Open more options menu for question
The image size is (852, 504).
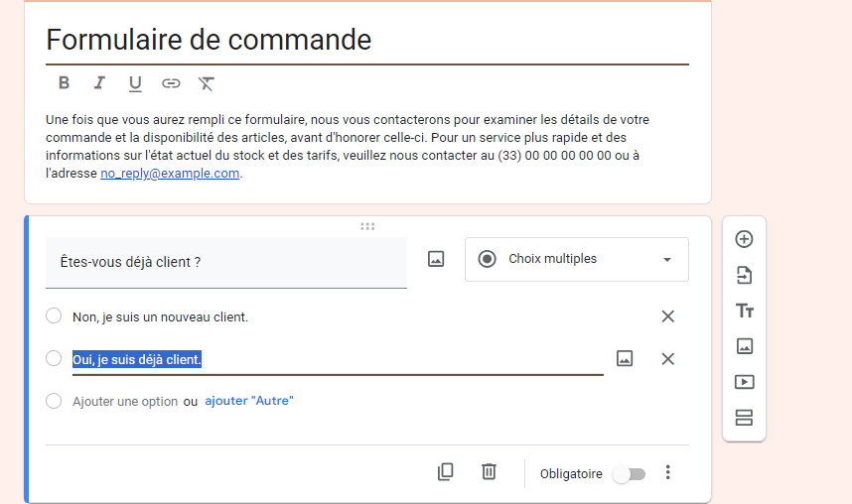[x=668, y=472]
